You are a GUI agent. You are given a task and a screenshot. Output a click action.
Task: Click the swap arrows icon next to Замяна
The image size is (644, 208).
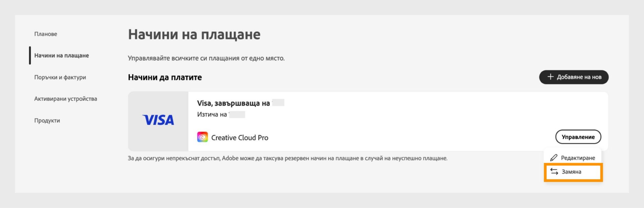[554, 171]
